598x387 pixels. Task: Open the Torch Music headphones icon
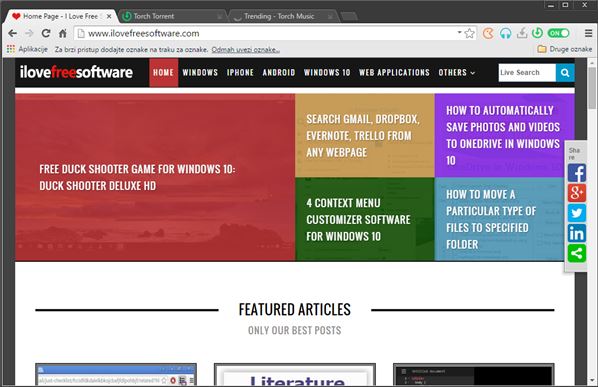505,34
